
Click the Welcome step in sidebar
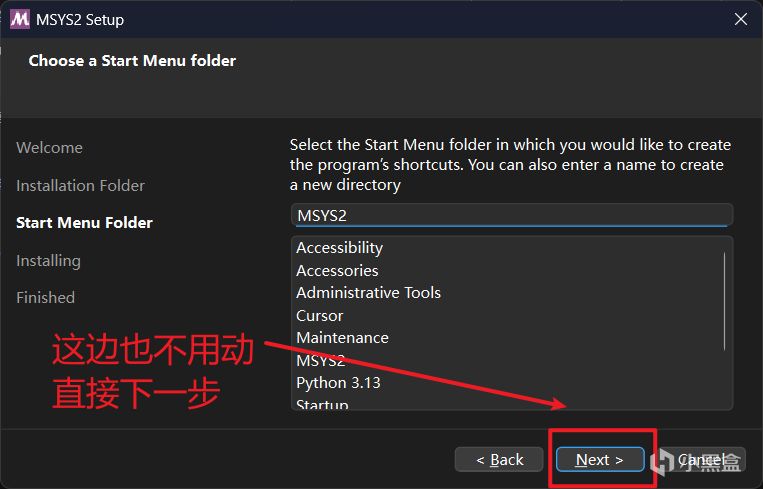tap(49, 148)
